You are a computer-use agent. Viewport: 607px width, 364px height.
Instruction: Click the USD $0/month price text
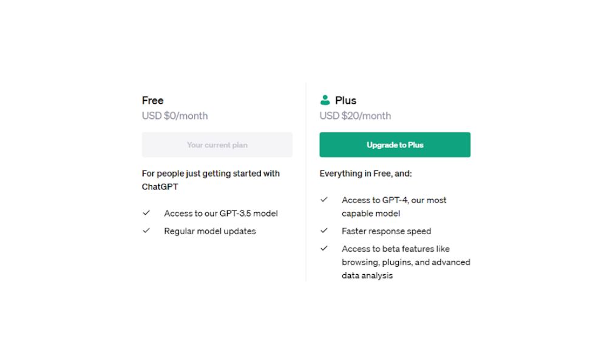tap(175, 116)
